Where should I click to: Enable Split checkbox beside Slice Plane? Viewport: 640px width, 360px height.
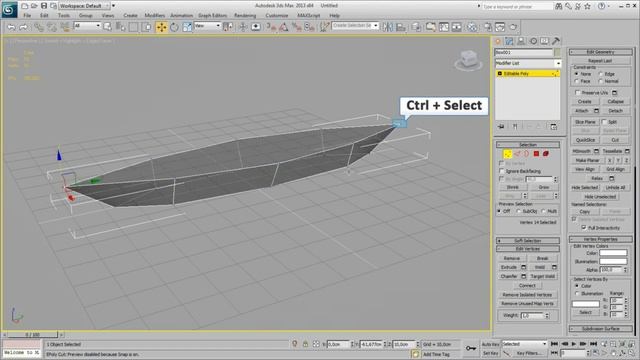(604, 122)
